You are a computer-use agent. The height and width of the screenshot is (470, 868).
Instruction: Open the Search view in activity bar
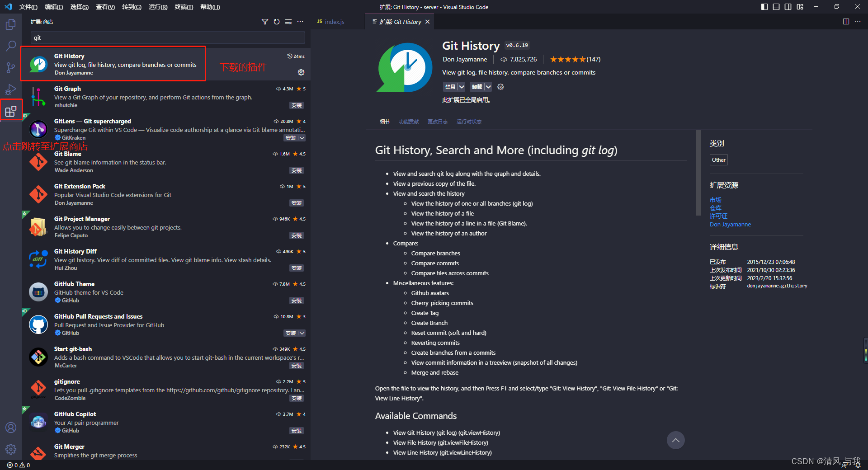click(x=11, y=46)
